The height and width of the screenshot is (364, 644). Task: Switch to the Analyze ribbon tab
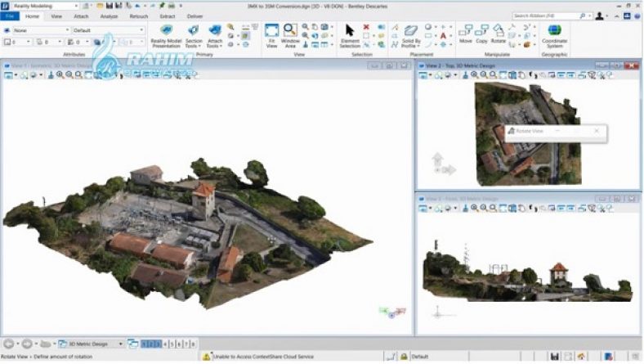108,16
